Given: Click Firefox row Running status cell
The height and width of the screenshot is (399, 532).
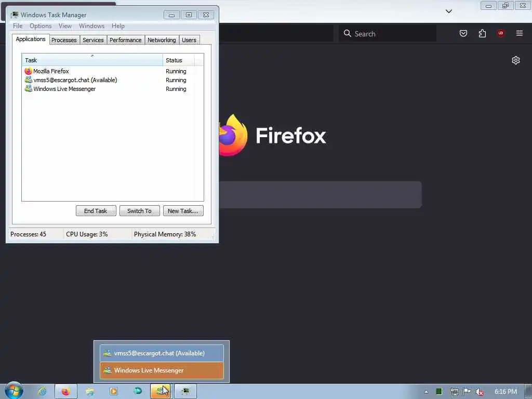Looking at the screenshot, I should (176, 71).
